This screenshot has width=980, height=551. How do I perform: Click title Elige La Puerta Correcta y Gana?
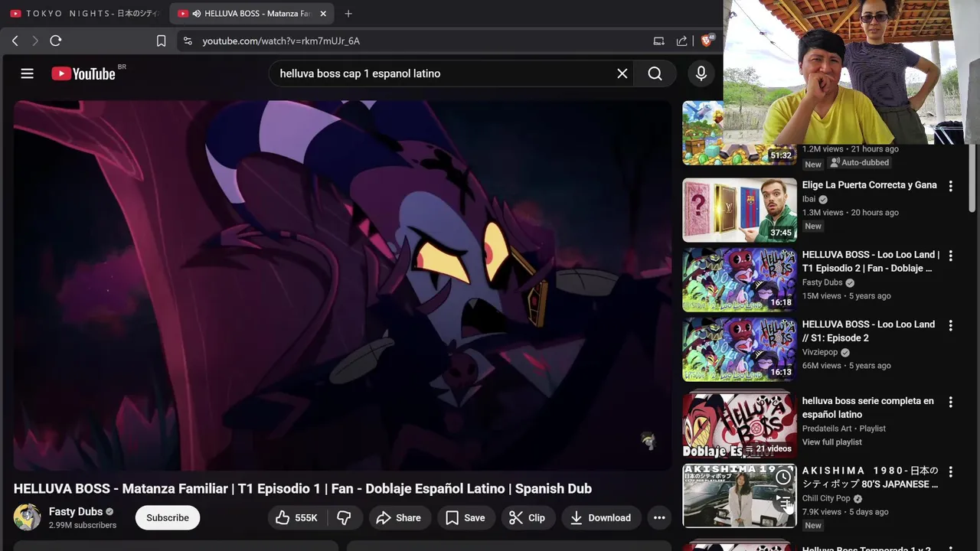click(870, 185)
